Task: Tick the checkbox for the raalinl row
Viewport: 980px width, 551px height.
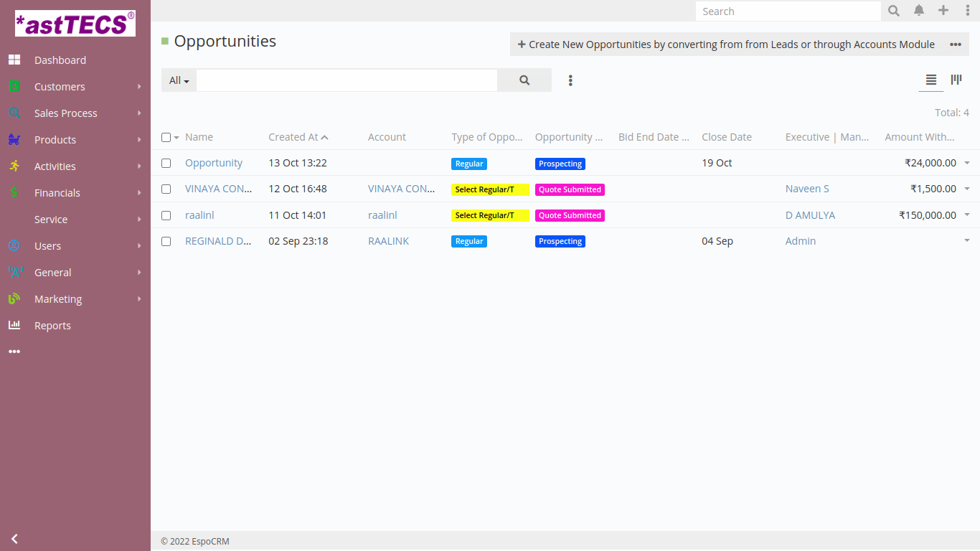Action: pyautogui.click(x=166, y=215)
